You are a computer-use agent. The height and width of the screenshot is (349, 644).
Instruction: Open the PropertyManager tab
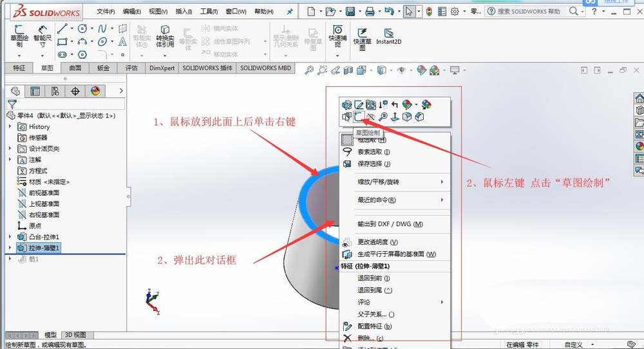click(35, 91)
